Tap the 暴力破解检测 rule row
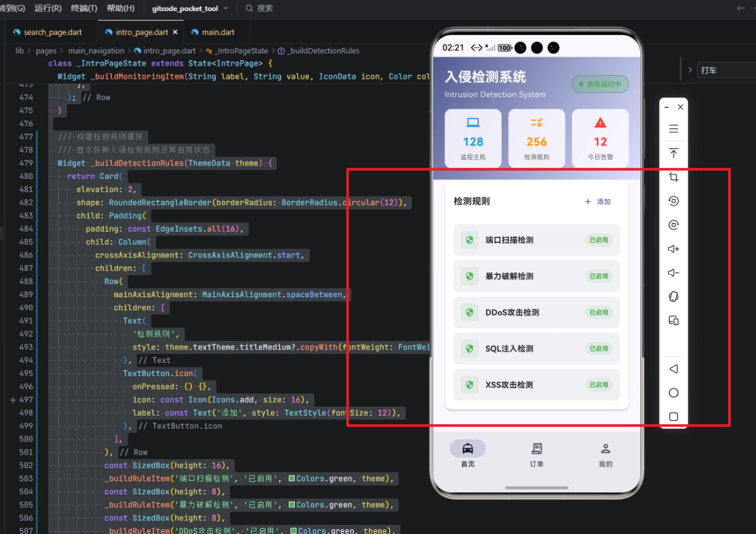 pyautogui.click(x=537, y=276)
